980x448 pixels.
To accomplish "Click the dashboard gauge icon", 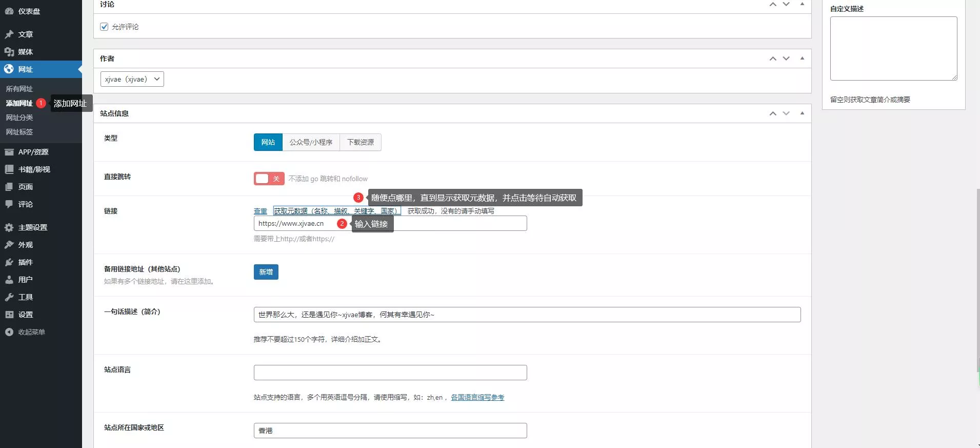I will tap(9, 11).
